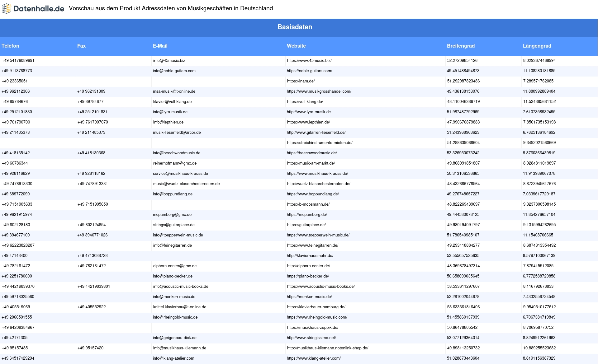Screen dimensions: 598x364
Task: Click the Datenhalle.de brand name
Action: 39,9
